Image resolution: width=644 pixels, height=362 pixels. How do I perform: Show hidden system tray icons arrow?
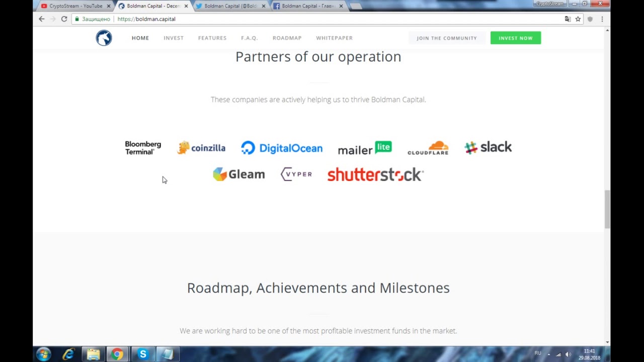(x=549, y=354)
